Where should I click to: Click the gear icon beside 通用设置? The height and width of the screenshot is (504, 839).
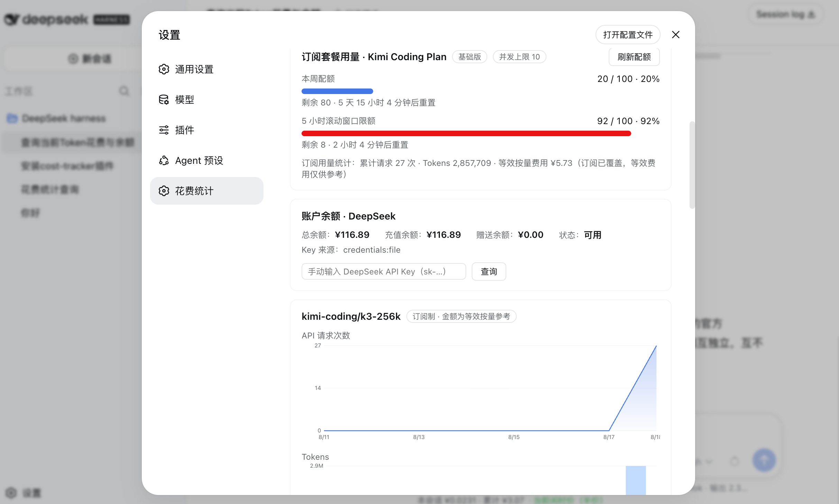pos(164,69)
